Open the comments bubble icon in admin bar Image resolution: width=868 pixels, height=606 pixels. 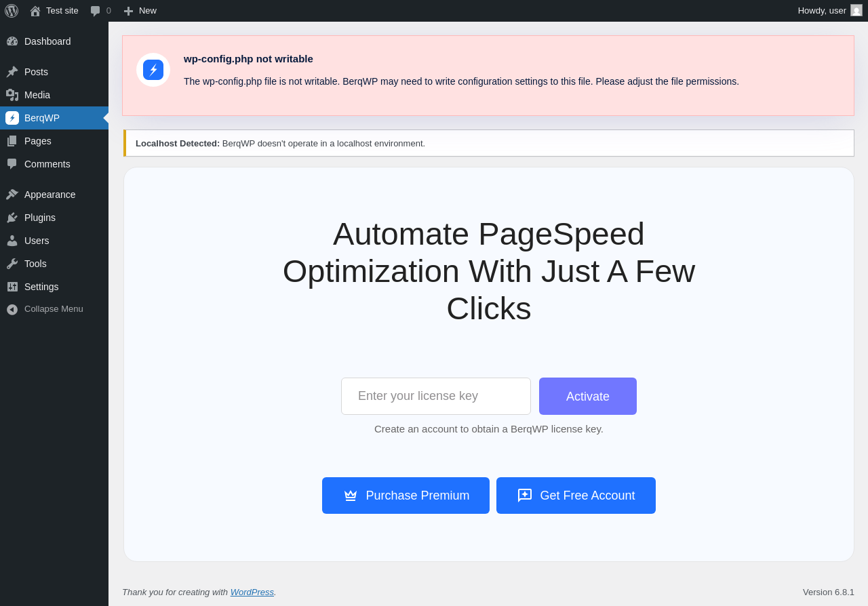point(95,11)
